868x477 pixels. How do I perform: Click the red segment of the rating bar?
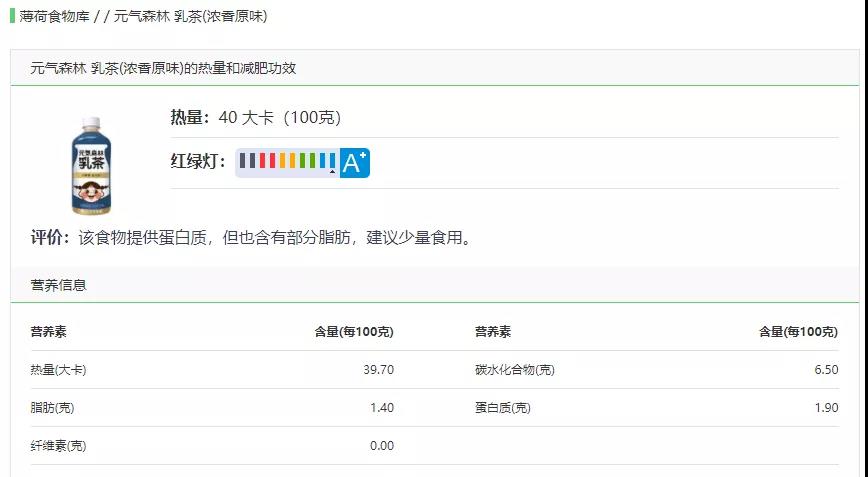pos(267,161)
